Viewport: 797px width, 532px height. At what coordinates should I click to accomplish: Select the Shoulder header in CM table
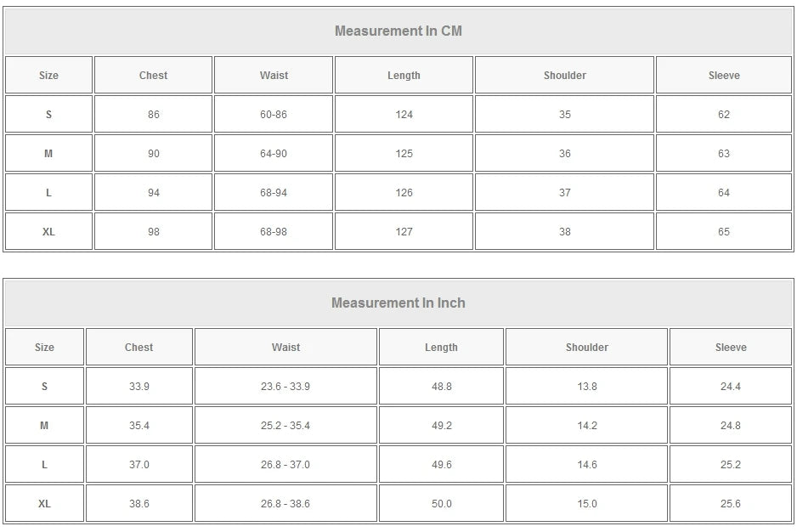565,76
